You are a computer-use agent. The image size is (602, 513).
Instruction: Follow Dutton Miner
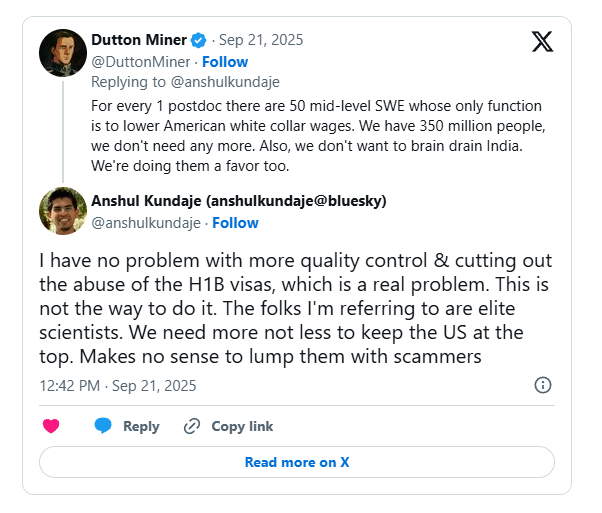pyautogui.click(x=225, y=62)
